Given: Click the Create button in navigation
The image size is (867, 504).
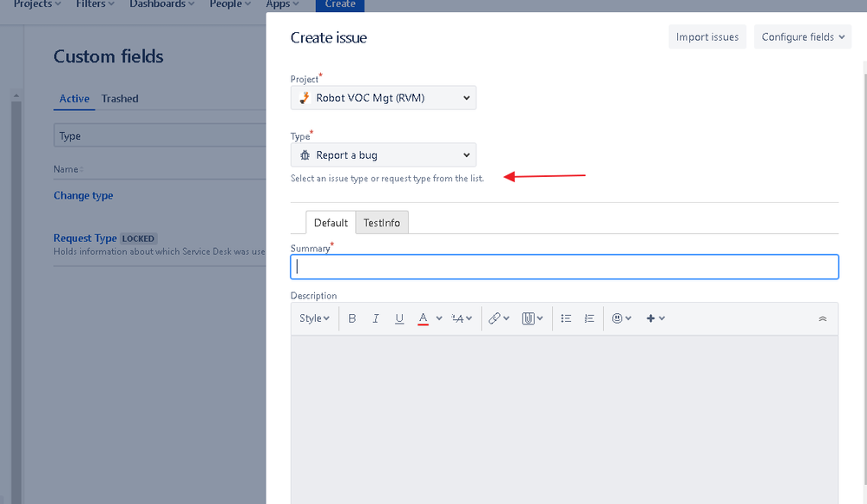Looking at the screenshot, I should click(x=340, y=4).
